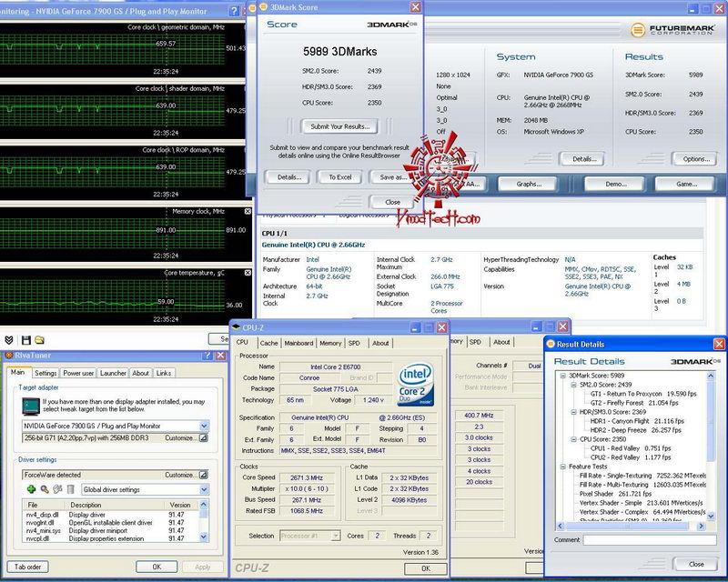The image size is (728, 582).
Task: Collapse the Feature Tests tree node
Action: point(562,467)
